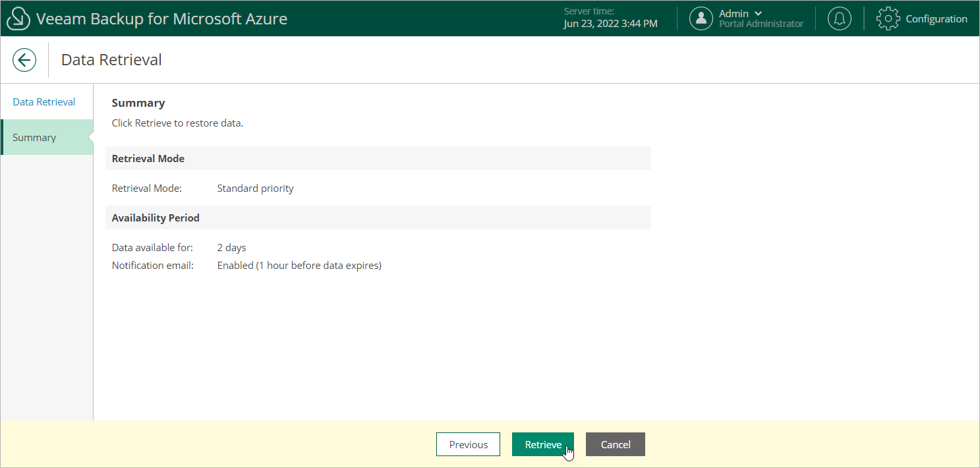Click the Veeam cloud logo icon

coord(18,18)
